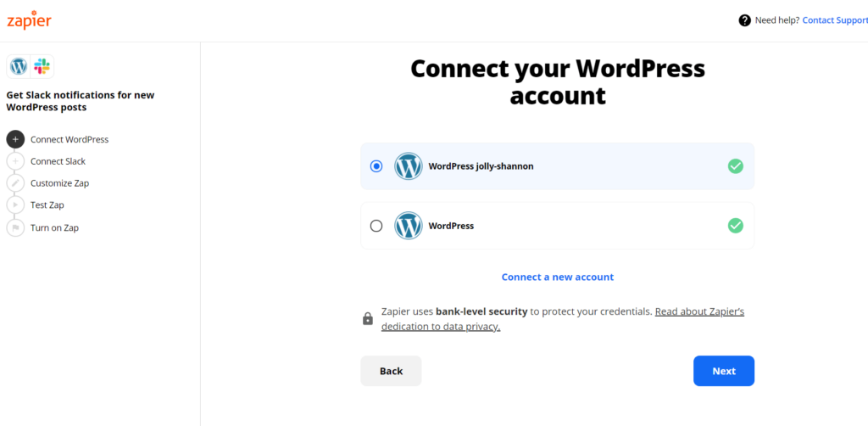
Task: Click green checkmark on second WordPress account
Action: tap(736, 226)
